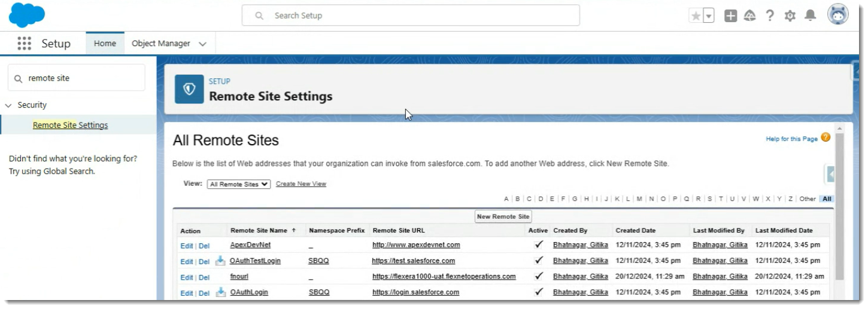The image size is (868, 309).
Task: Open the App Launcher grid icon
Action: coord(24,44)
